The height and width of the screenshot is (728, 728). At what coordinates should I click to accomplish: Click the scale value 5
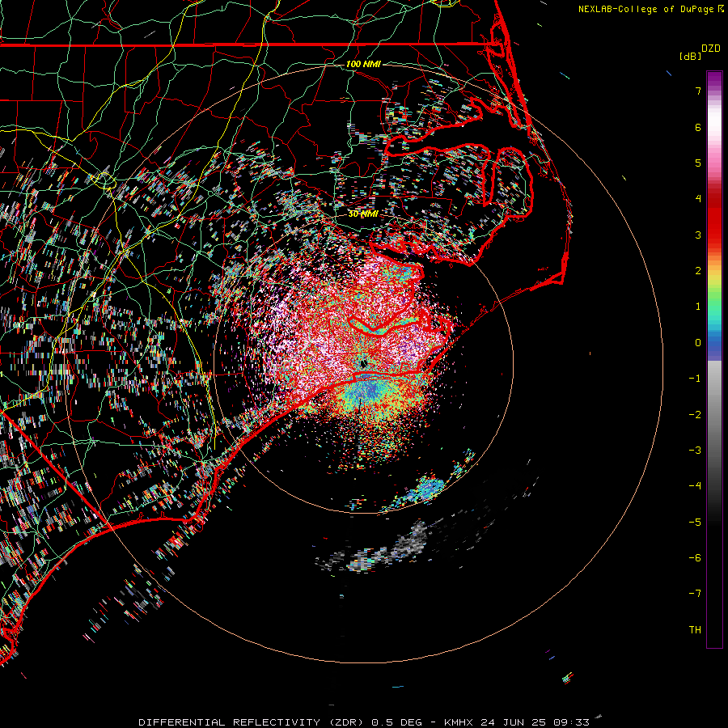(x=698, y=163)
